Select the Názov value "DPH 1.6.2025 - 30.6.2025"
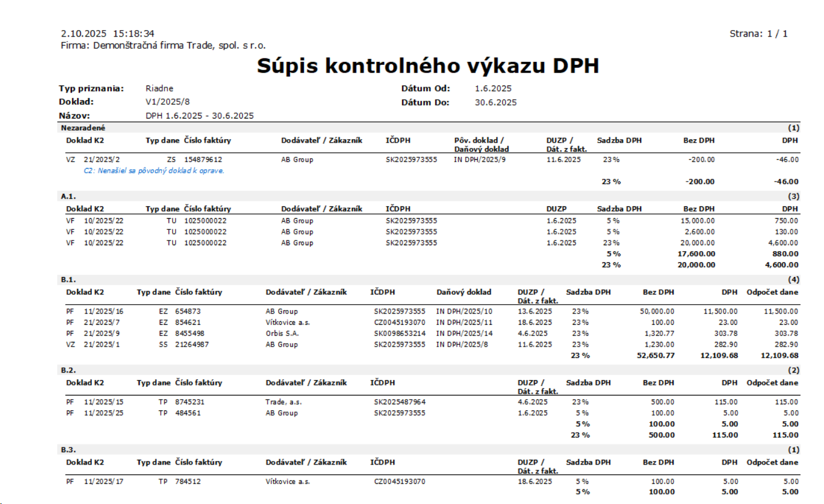824x504 pixels. point(200,116)
